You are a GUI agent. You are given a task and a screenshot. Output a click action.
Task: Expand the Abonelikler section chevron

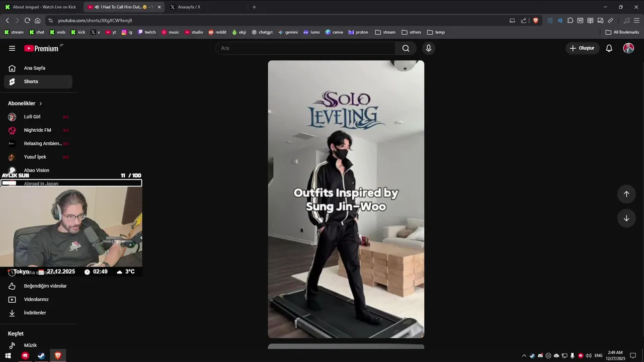[41, 104]
